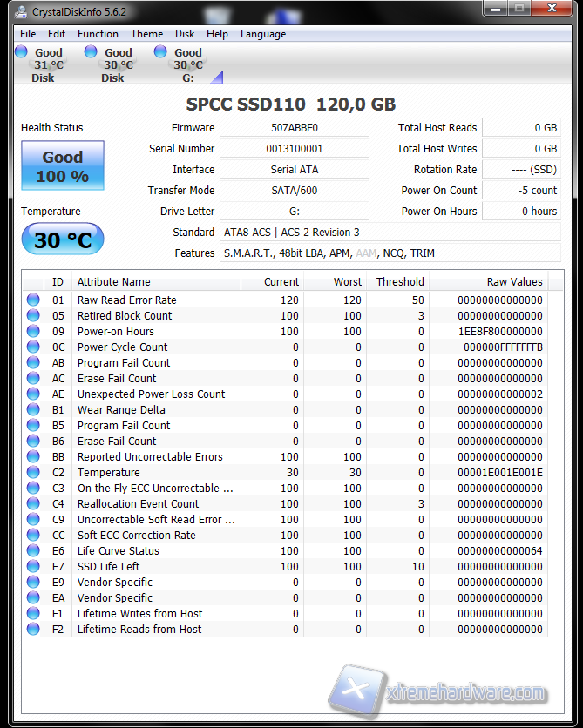
Task: Open the Theme menu
Action: coord(146,34)
